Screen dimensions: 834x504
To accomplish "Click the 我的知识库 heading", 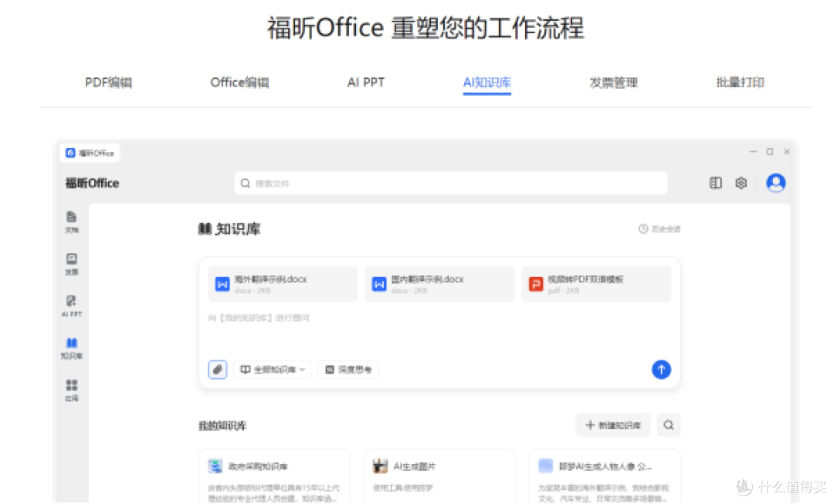I will tap(222, 426).
